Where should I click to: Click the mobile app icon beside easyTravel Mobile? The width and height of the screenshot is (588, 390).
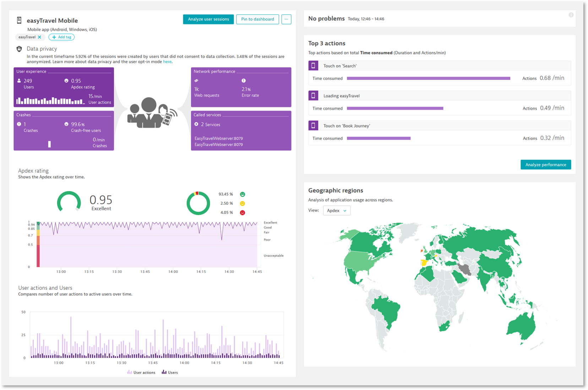(19, 20)
